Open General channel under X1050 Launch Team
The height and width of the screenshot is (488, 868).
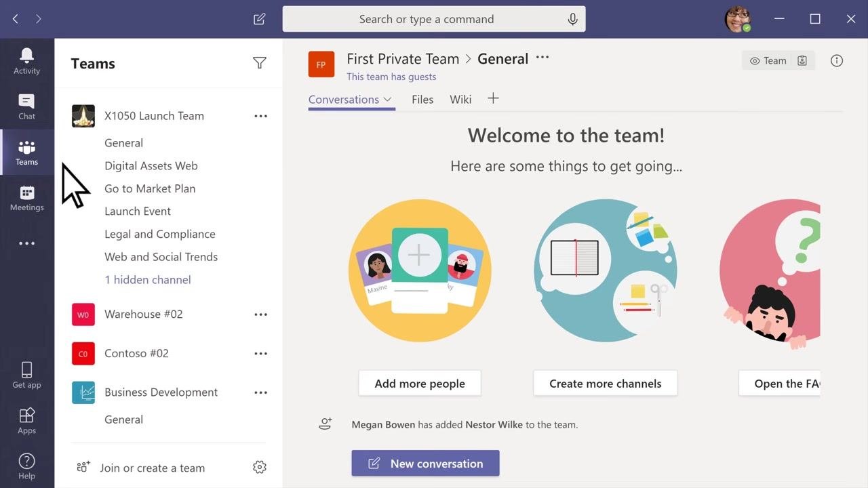123,143
